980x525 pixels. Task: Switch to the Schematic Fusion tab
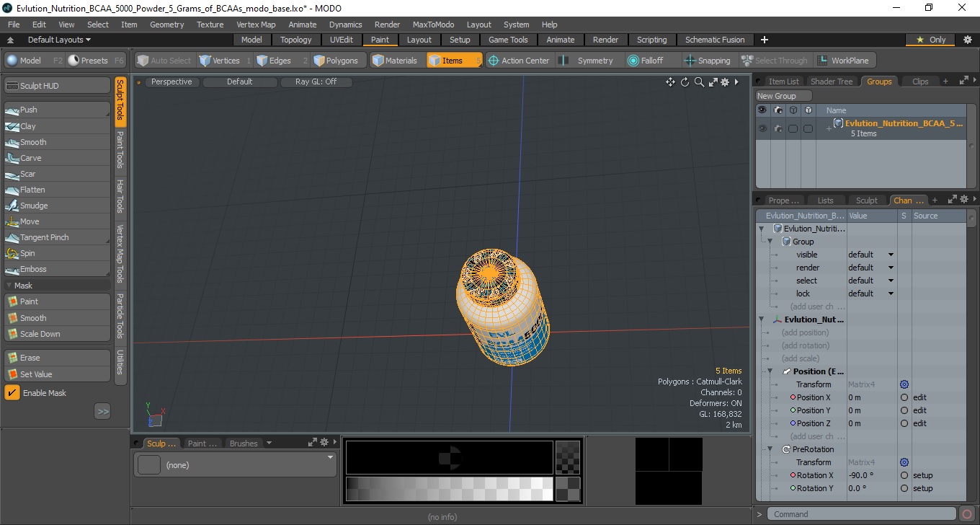(715, 40)
